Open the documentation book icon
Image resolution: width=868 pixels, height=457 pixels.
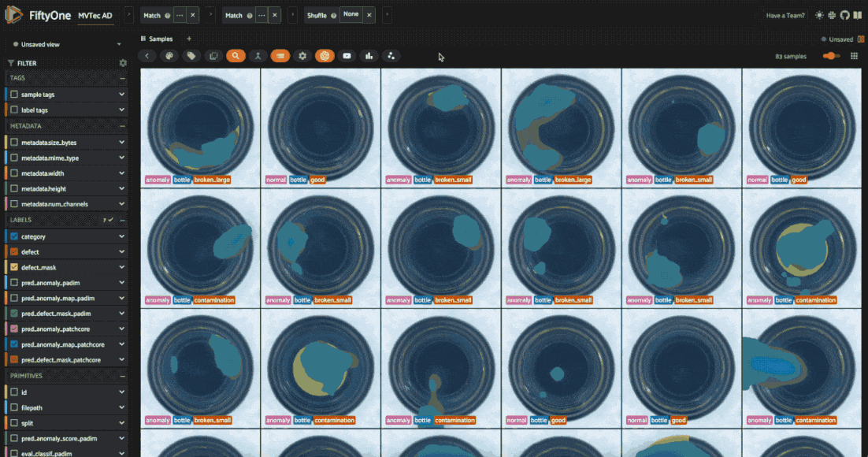(x=858, y=16)
